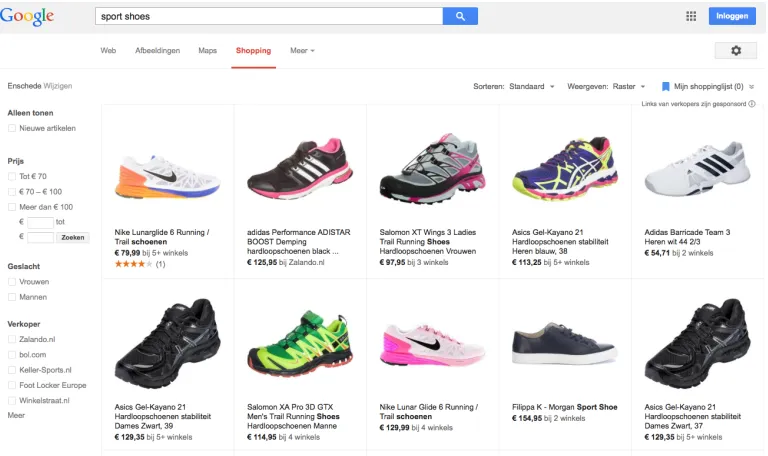Screen dimensions: 768x456
Task: Switch to the Maps tab
Action: pos(207,50)
